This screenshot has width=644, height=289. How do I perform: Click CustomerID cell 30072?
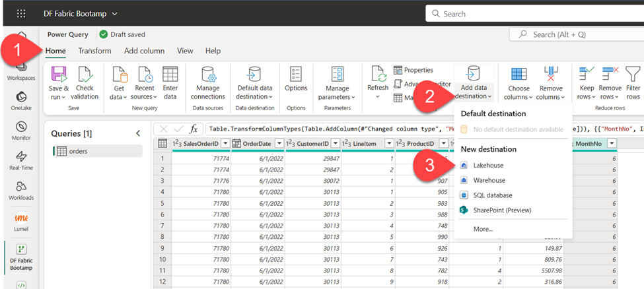312,180
